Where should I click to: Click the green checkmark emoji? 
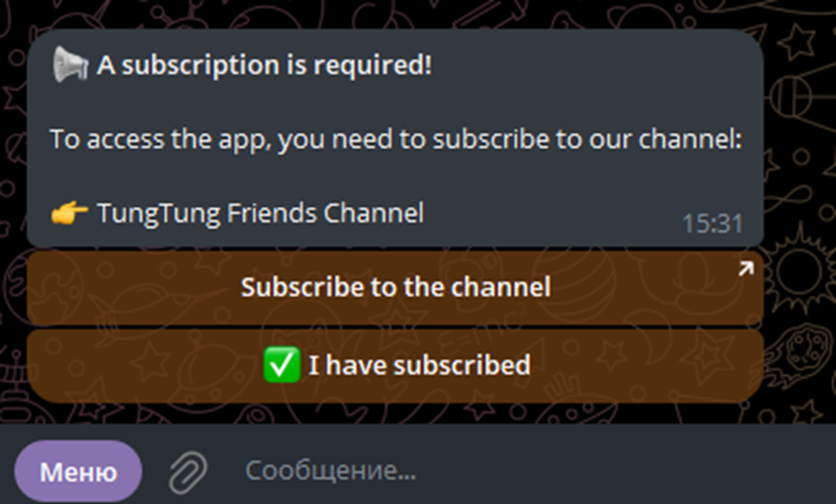point(282,365)
